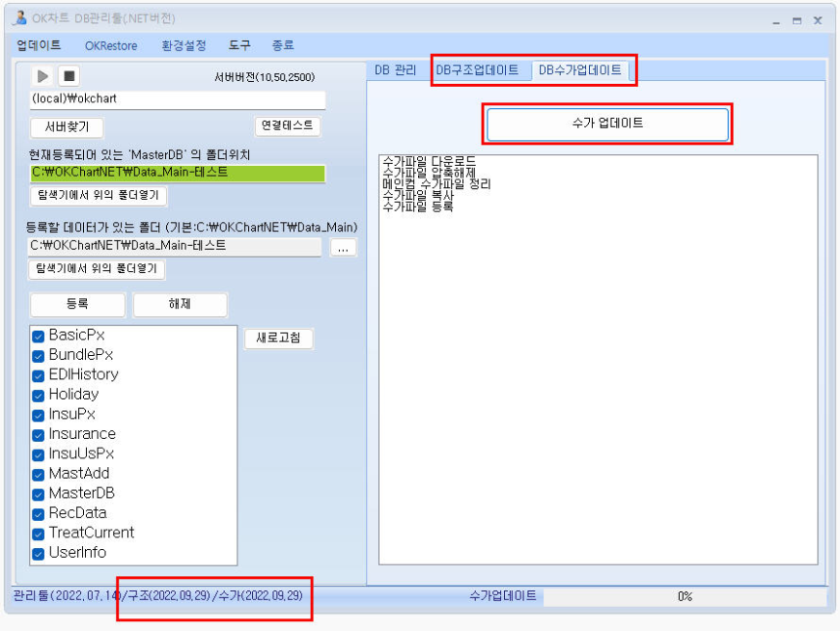Uncheck the MasterDB checkbox

(38, 495)
